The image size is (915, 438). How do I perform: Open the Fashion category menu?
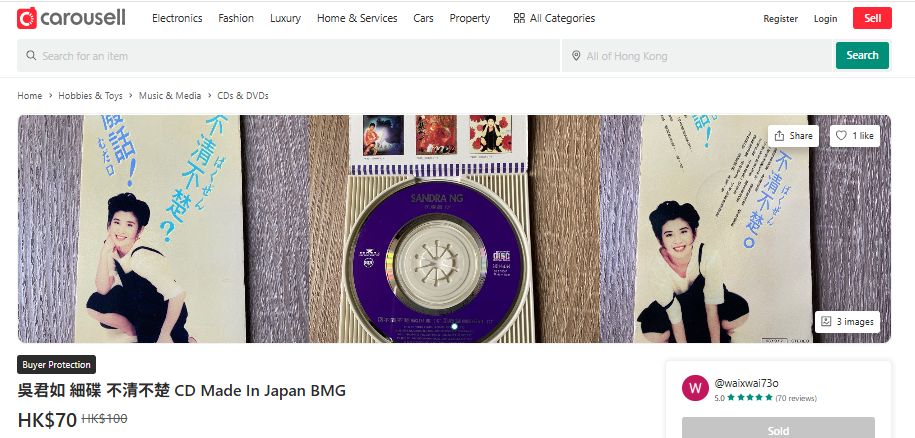[x=236, y=18]
